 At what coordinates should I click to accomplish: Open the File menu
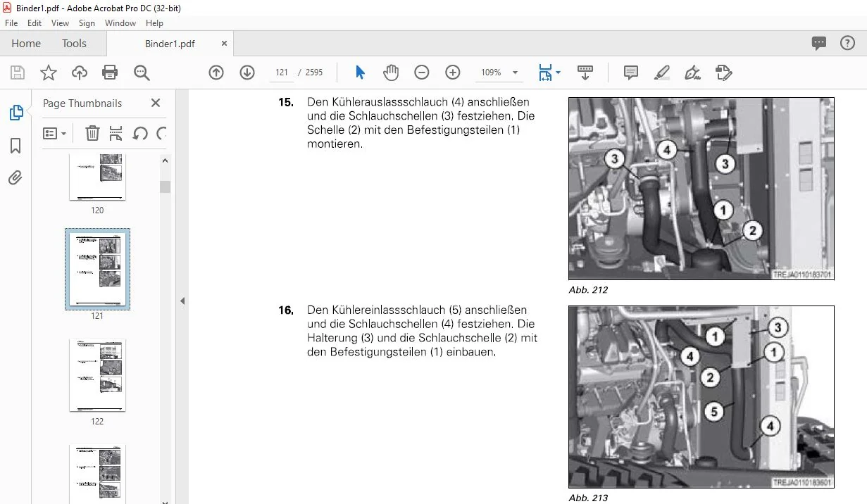click(x=11, y=23)
